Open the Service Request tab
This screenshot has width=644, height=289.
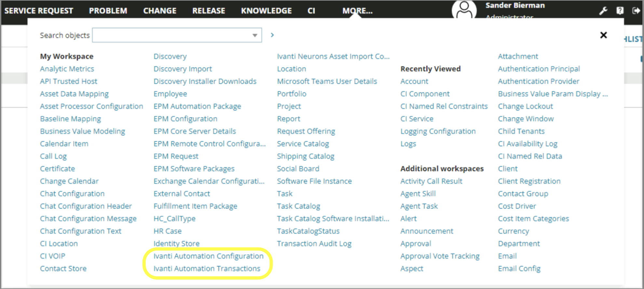[39, 11]
